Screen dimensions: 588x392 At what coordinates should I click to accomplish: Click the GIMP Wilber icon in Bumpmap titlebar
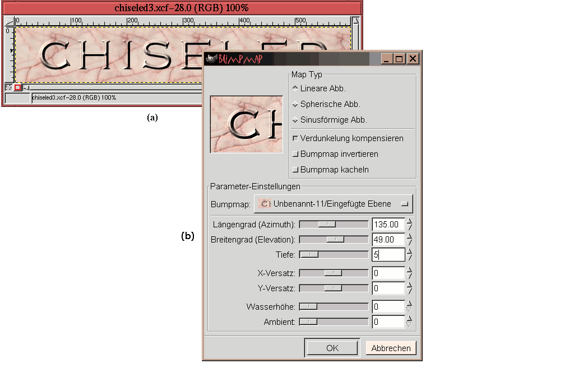(x=211, y=59)
